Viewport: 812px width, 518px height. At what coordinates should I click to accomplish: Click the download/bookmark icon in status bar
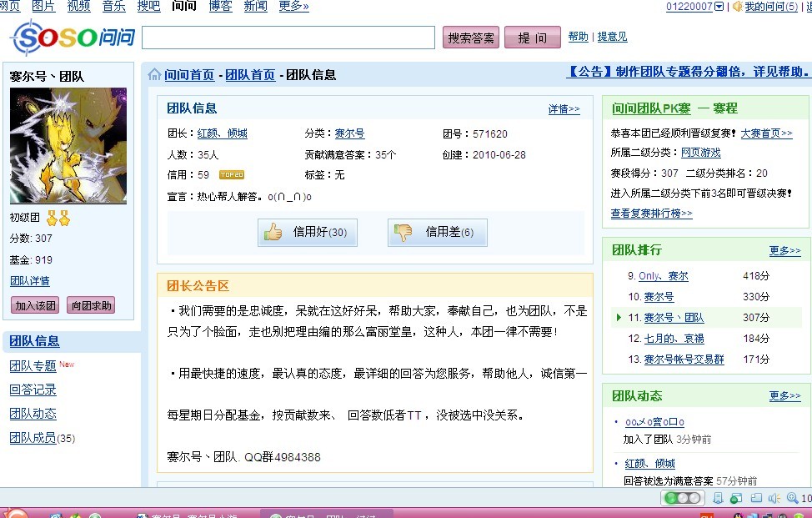pos(718,498)
